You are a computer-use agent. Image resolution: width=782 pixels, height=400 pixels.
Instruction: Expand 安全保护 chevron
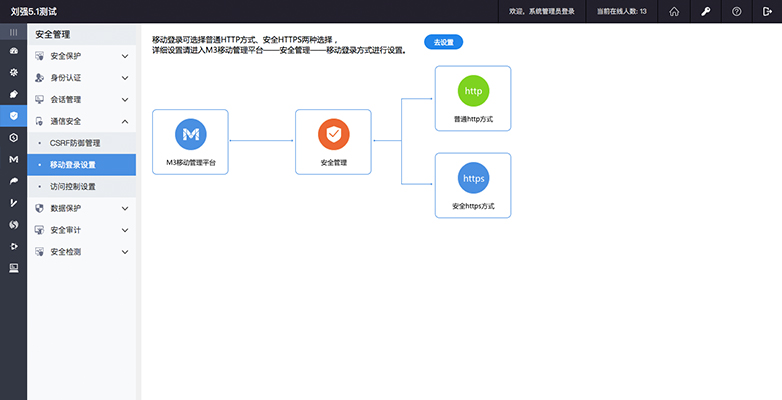point(125,56)
